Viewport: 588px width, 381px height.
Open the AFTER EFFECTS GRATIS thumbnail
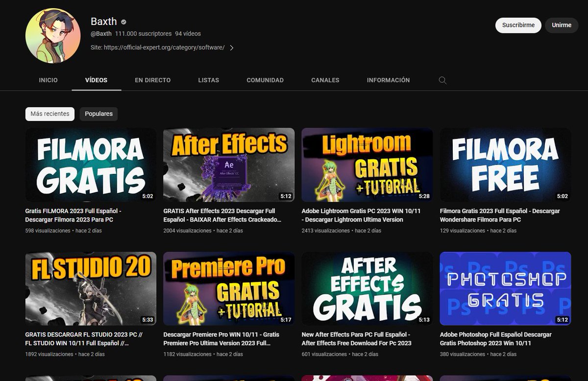coord(367,288)
